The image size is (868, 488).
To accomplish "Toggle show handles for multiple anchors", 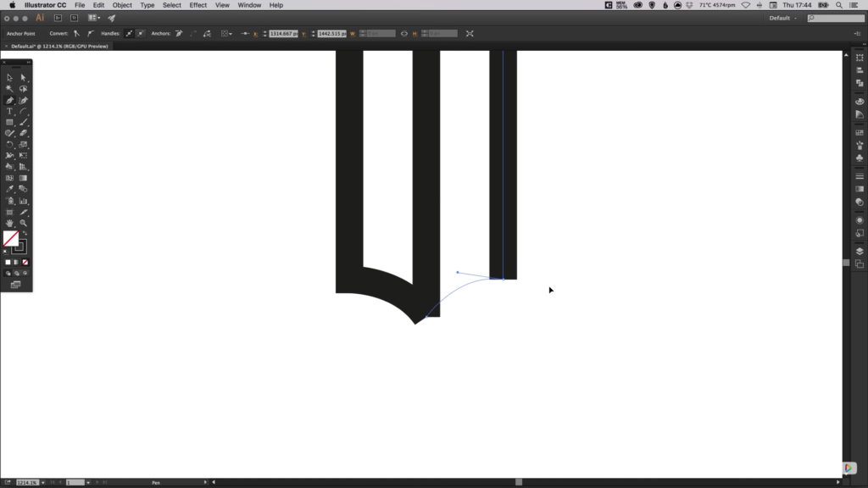I will (129, 34).
